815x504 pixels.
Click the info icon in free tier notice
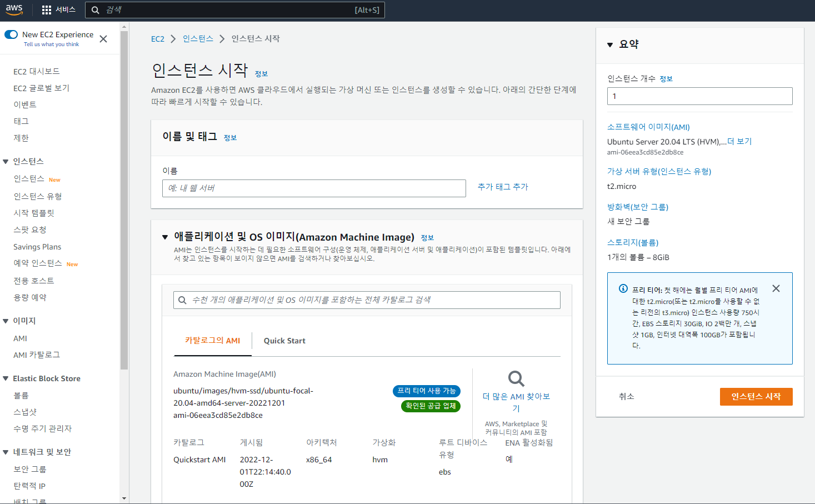click(x=623, y=288)
